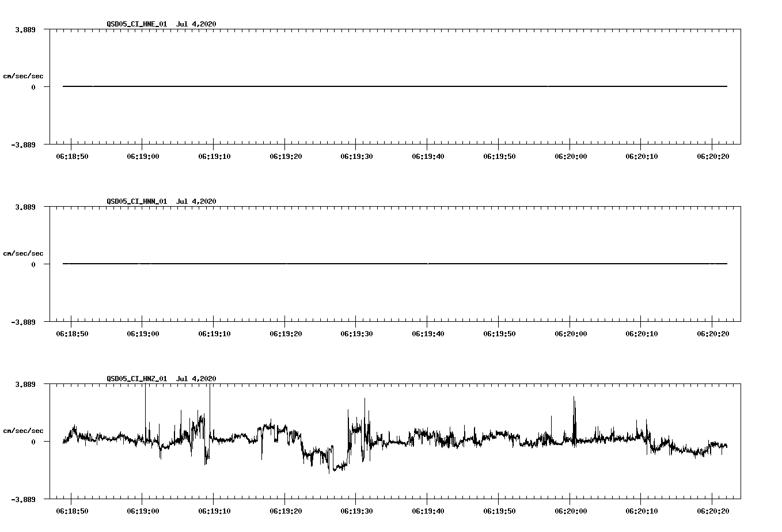Screen dimensions: 782x532
Task: Click 06:20:20 label under HNE plot
Action: pos(713,157)
